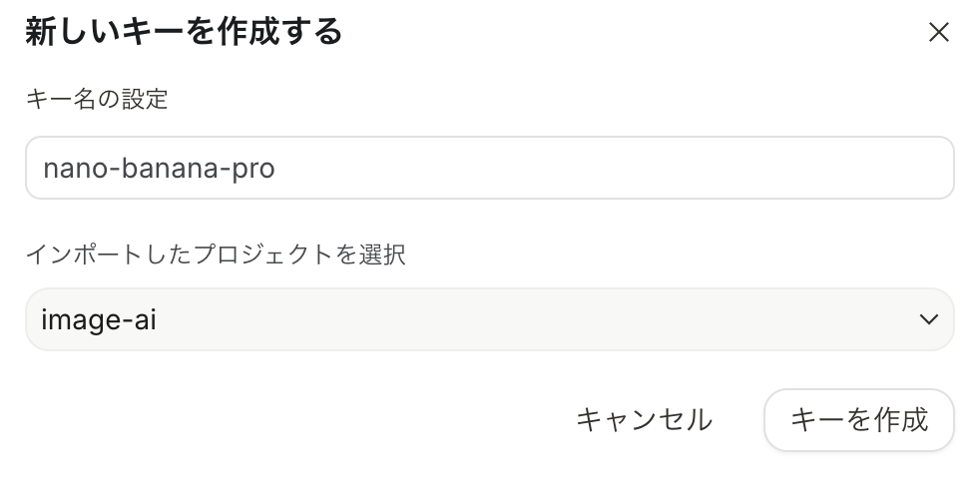980x503 pixels.
Task: Cancel creating the new key
Action: (x=644, y=419)
